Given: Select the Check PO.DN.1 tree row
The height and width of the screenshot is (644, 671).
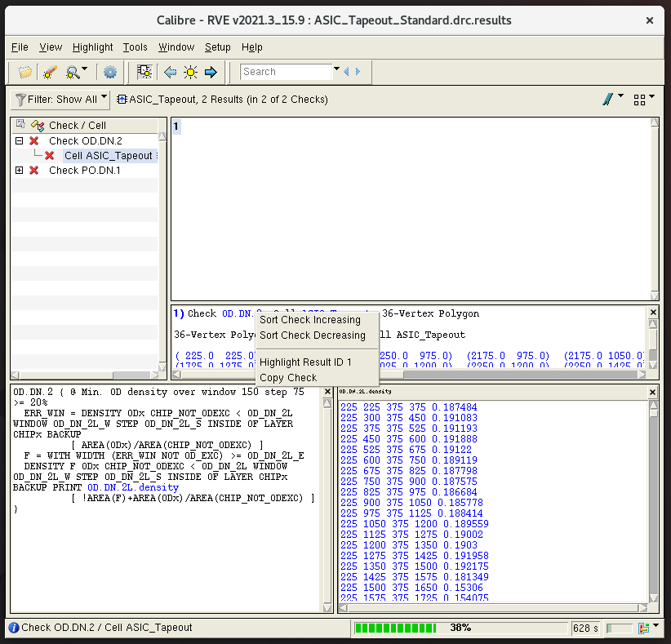Looking at the screenshot, I should click(x=85, y=171).
